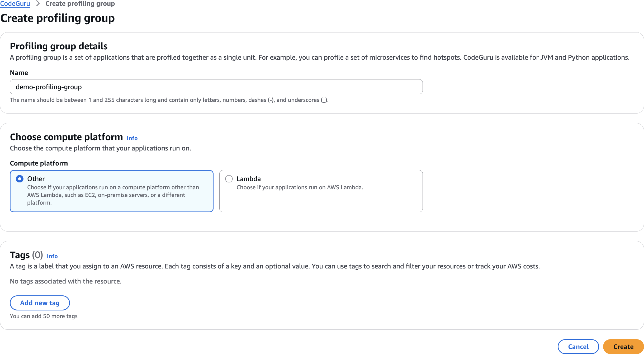644x354 pixels.
Task: Click the Lambda option description text
Action: 300,187
